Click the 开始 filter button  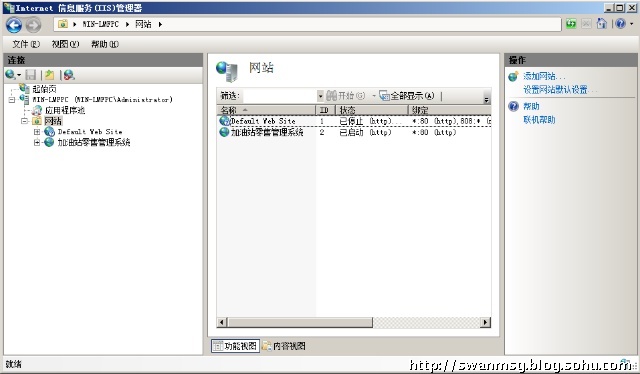click(346, 96)
